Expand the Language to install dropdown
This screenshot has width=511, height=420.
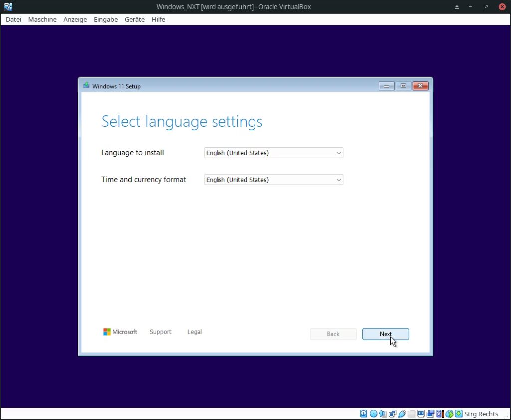coord(273,153)
